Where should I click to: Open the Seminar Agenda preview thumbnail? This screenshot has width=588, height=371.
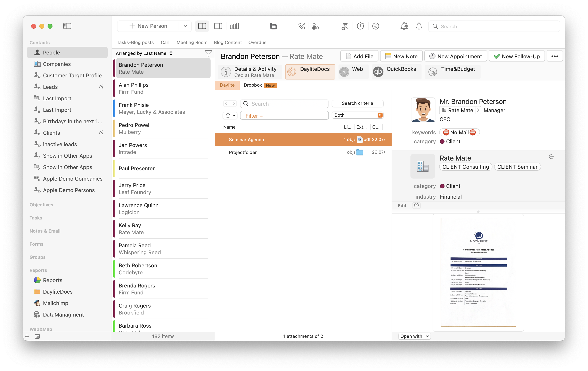click(478, 273)
